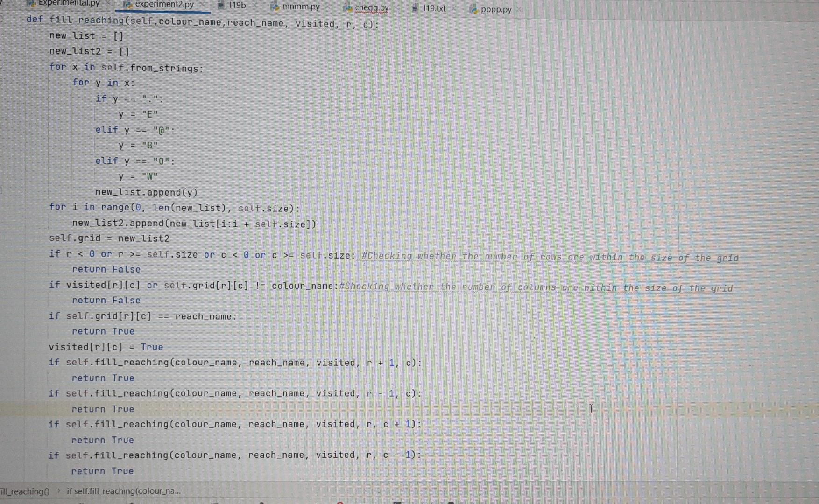Click the fill_reaching() breadcrumb
The image size is (819, 504).
coord(25,491)
